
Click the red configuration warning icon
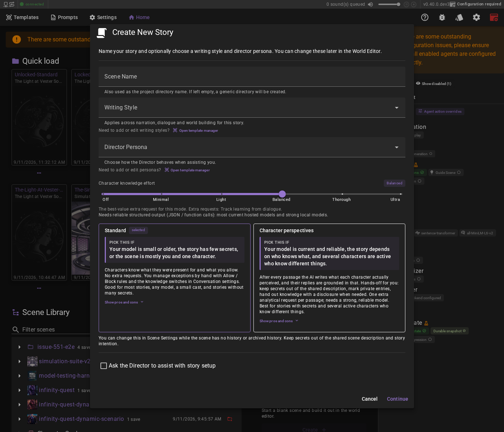494,17
